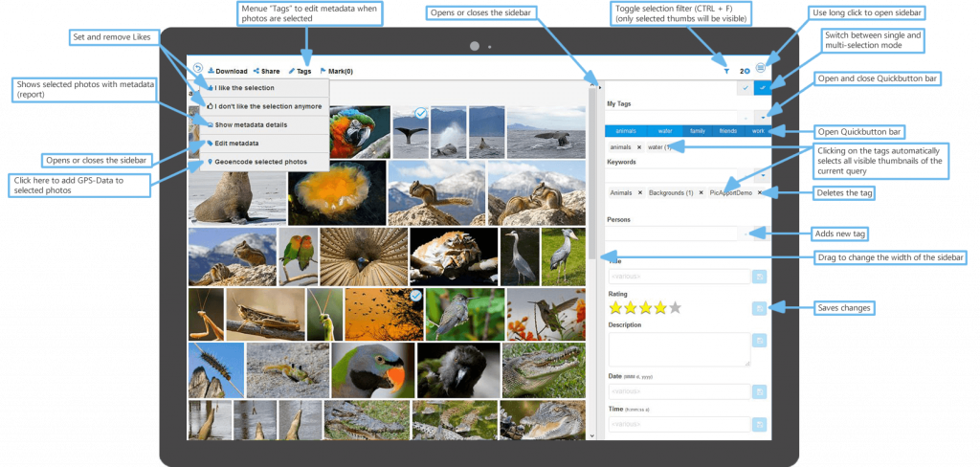Open the My Tags Quickbutton dropdown arrow
980x467 pixels.
[x=762, y=116]
